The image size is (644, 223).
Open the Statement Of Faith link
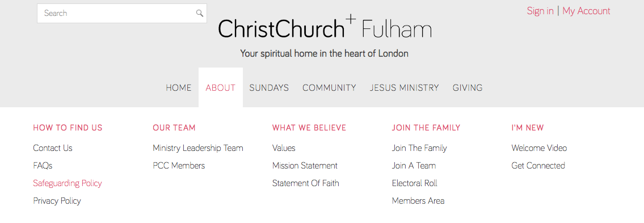click(x=306, y=183)
